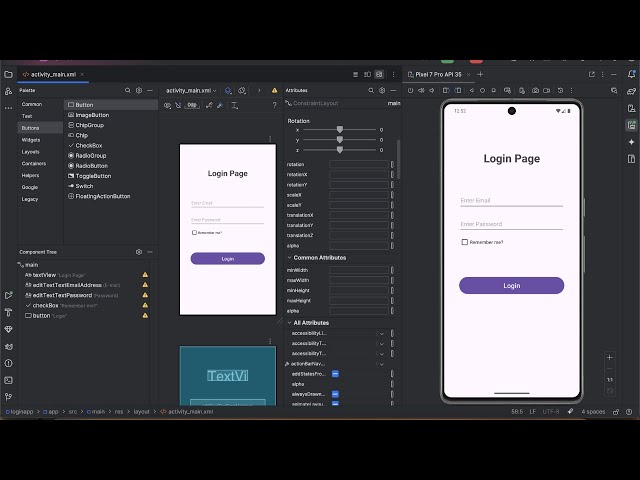Set default margins 0dp button

192,105
